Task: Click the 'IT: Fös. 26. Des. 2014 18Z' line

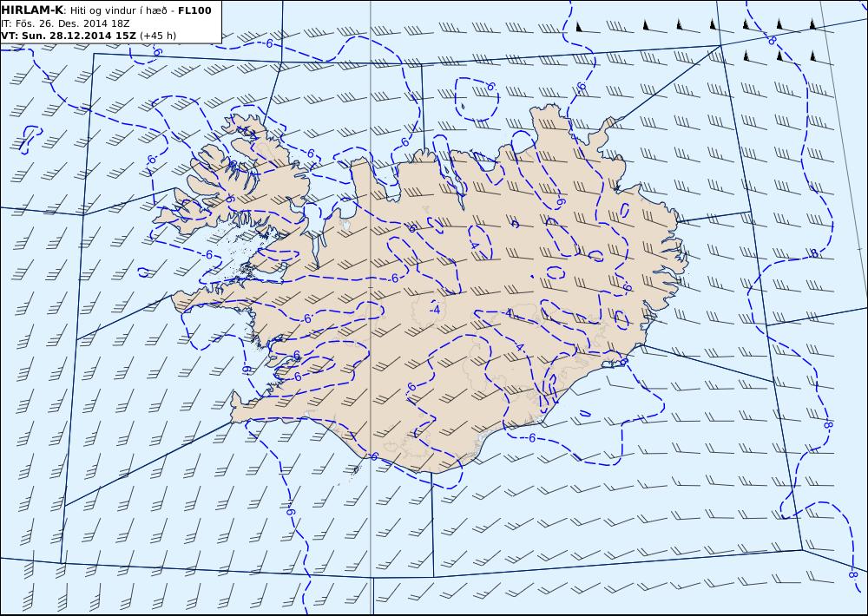Action: coord(65,23)
